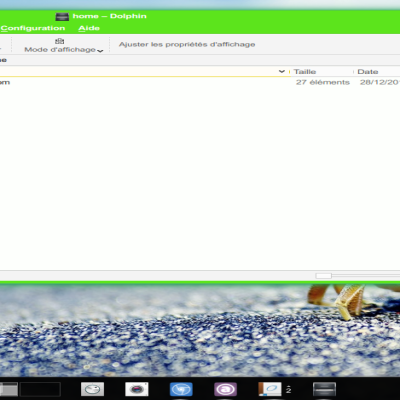Viewport: 400px width, 400px height.
Task: Adjust the zoom slider in status bar
Action: pyautogui.click(x=323, y=276)
